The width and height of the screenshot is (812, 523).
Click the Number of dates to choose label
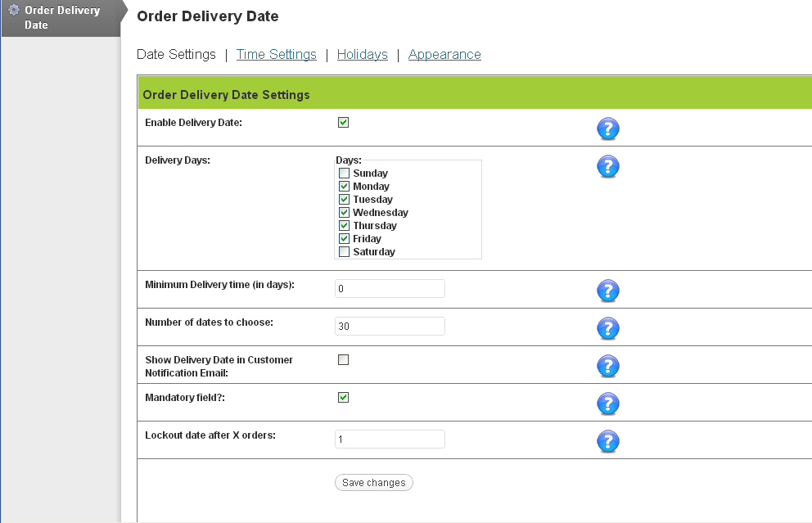(x=210, y=322)
